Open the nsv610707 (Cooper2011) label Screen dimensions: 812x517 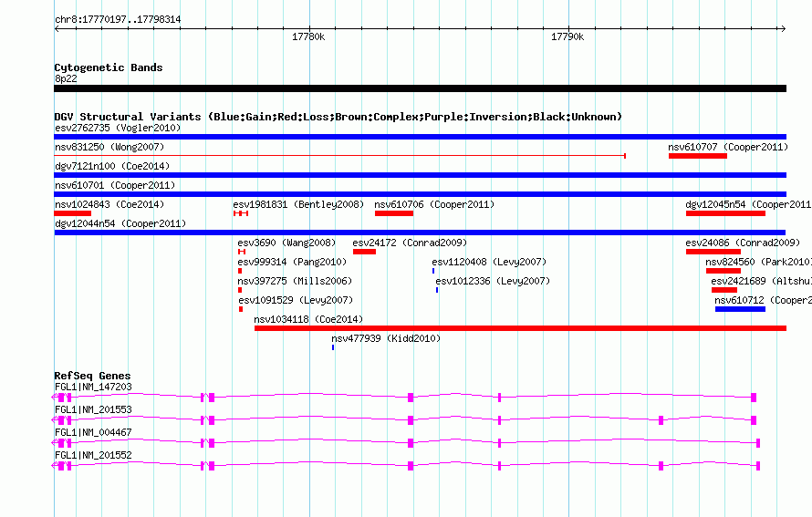[x=728, y=147]
